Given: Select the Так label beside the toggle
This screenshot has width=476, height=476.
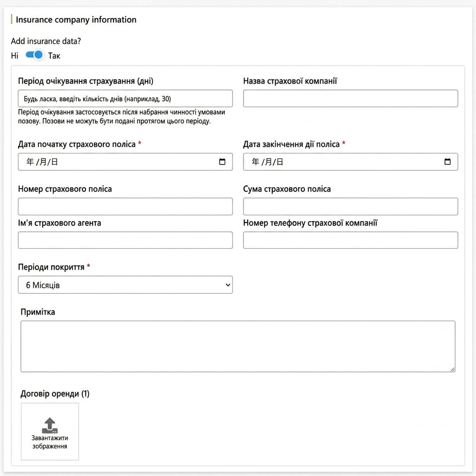Looking at the screenshot, I should (x=54, y=56).
